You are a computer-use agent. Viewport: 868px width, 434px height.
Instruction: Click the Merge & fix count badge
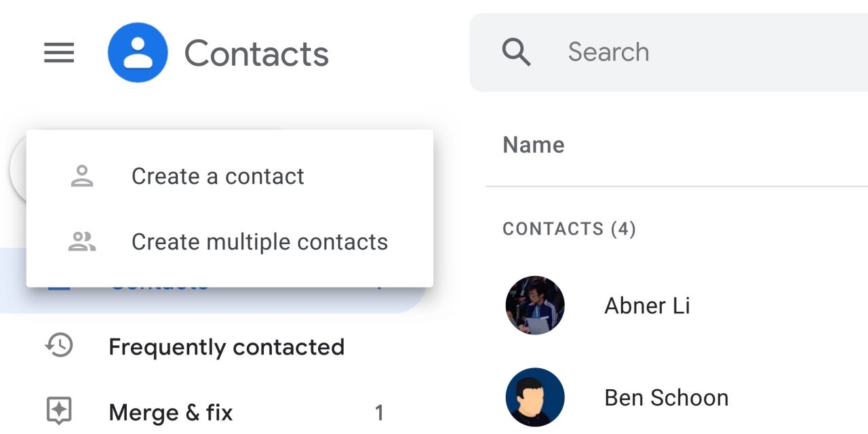coord(380,412)
